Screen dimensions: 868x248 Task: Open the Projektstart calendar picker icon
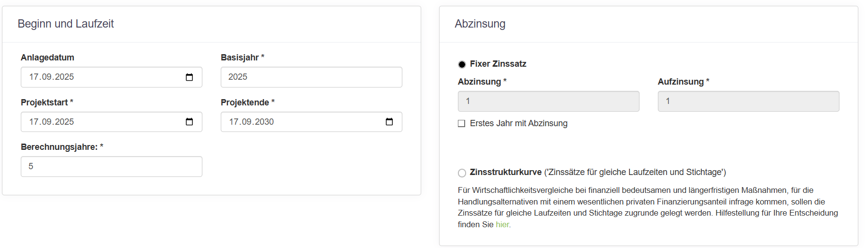[x=189, y=122]
